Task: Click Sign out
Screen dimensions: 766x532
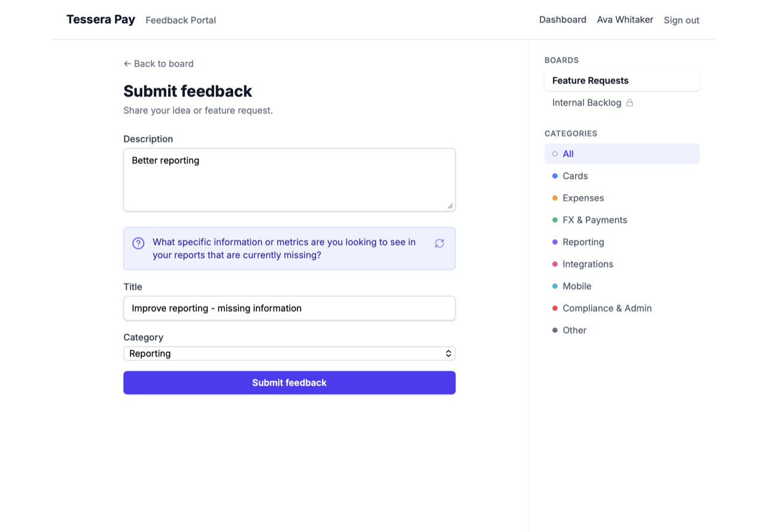Action: coord(682,20)
